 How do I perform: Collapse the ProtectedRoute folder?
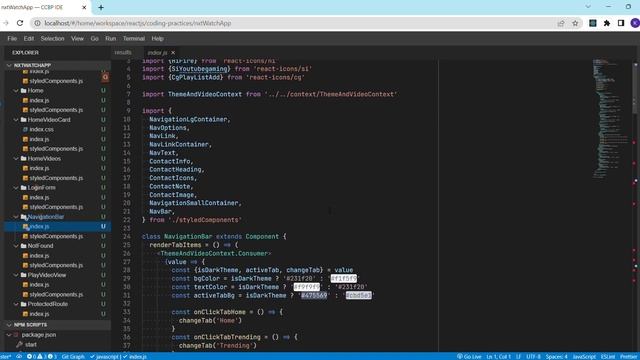16,304
